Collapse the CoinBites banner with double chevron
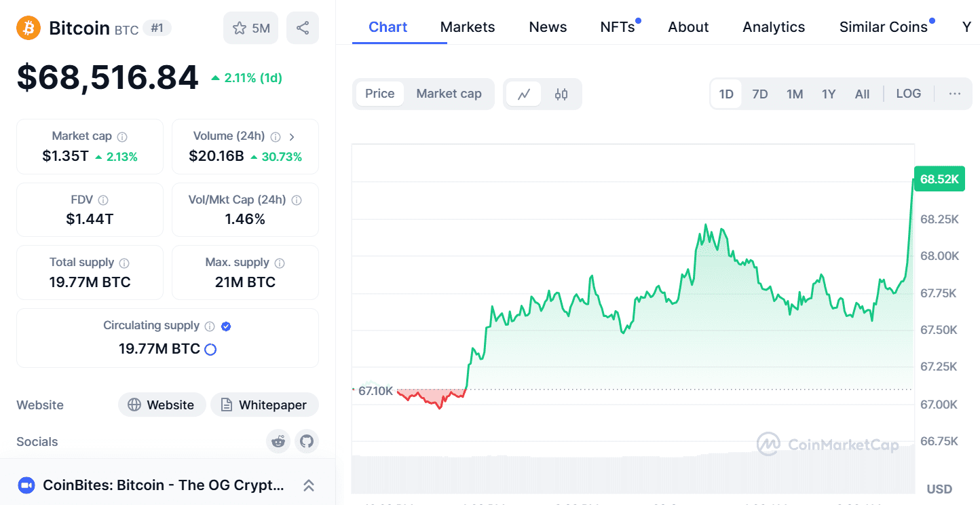The image size is (980, 505). coord(309,485)
